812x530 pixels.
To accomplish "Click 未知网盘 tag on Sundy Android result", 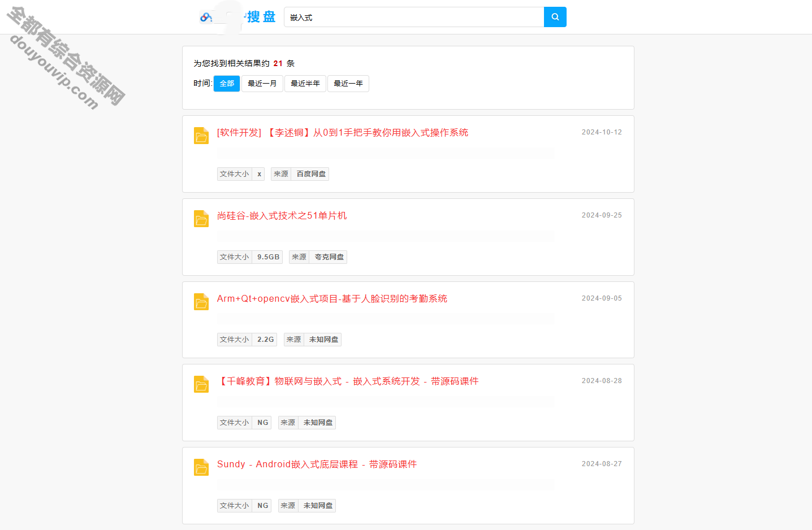I will (x=318, y=506).
